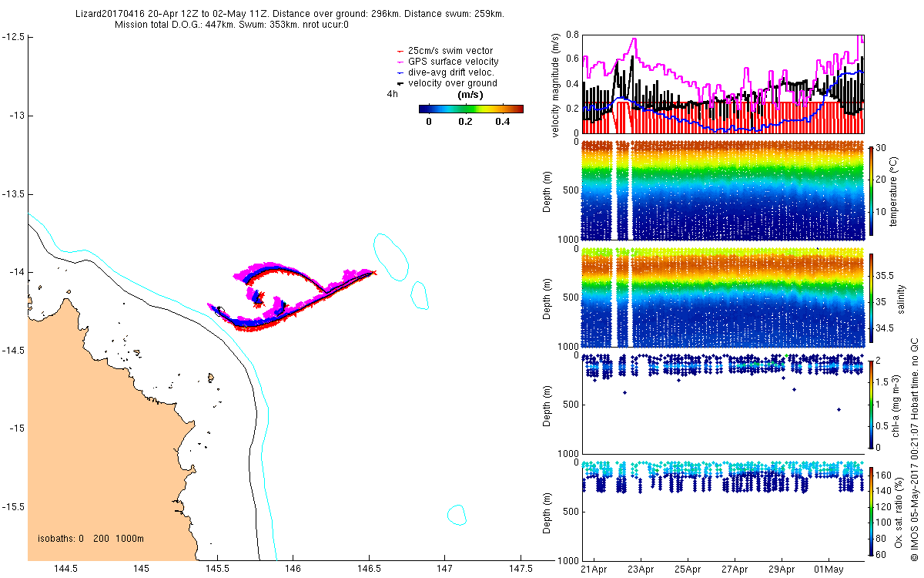Click the salinity colorbar scale
The height and width of the screenshot is (578, 924).
pos(872,300)
